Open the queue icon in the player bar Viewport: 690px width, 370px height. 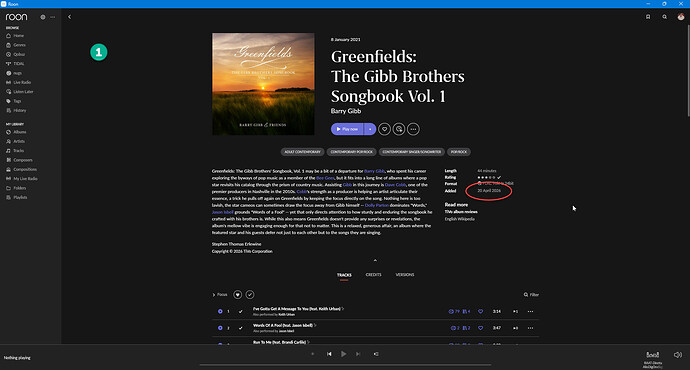click(x=376, y=354)
